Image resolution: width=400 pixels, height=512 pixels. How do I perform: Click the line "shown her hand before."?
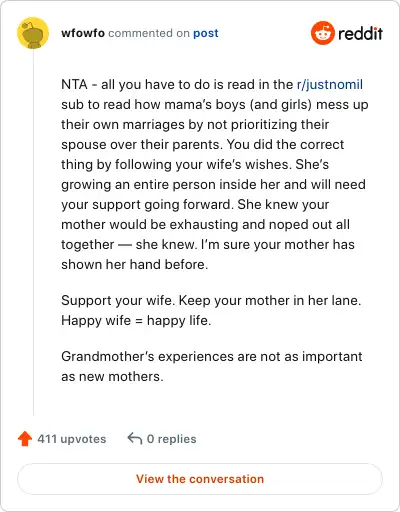(135, 264)
